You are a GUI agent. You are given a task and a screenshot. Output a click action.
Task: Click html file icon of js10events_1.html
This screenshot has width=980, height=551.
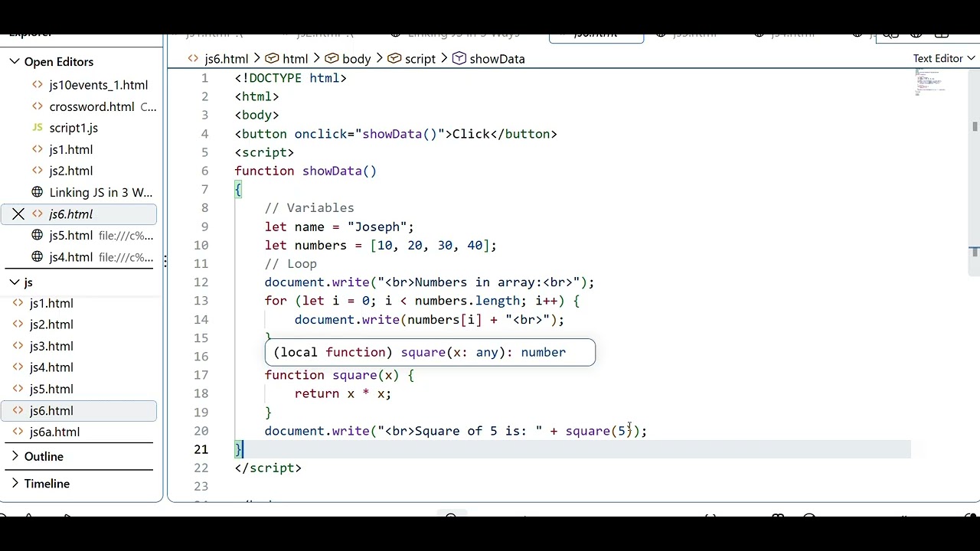(x=38, y=85)
